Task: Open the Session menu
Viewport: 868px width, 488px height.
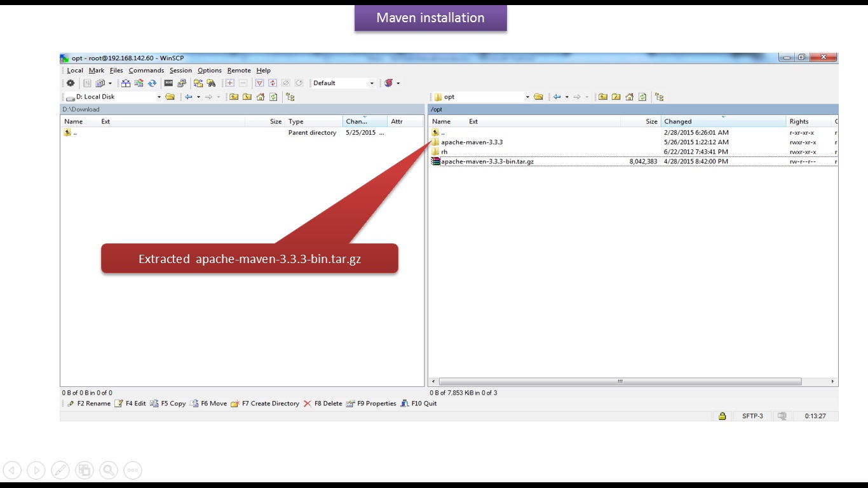Action: click(180, 71)
